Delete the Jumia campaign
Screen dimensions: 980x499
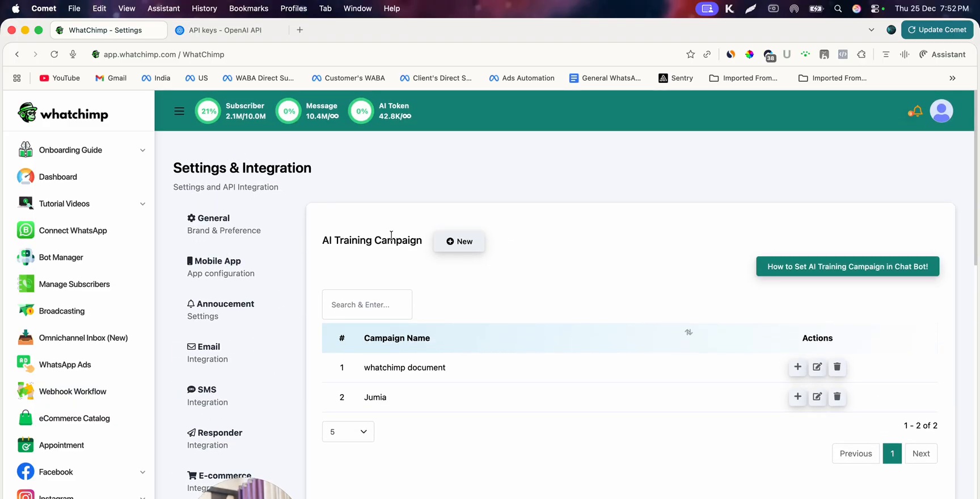click(837, 396)
